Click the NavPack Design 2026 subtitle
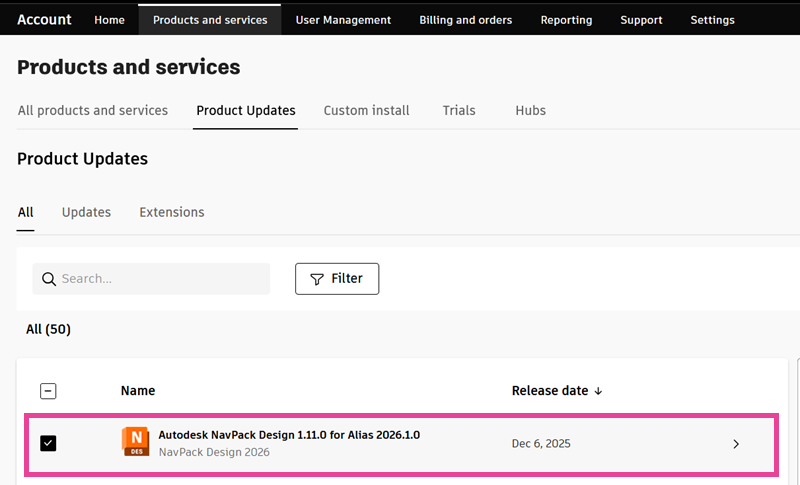Screen dimensions: 800x485 pyautogui.click(x=214, y=452)
